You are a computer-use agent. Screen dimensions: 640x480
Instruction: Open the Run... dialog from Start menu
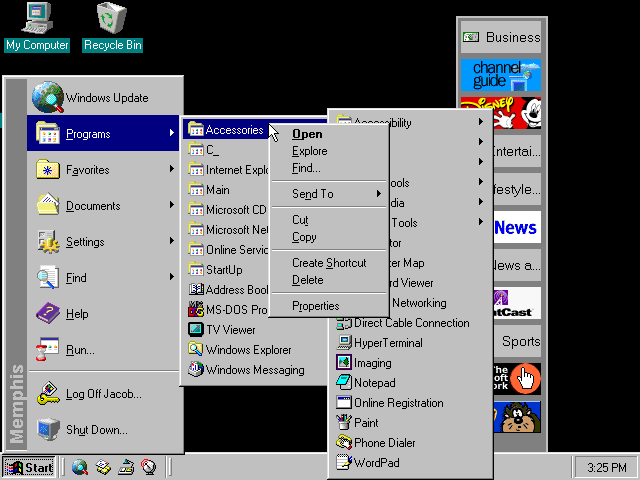(x=103, y=350)
